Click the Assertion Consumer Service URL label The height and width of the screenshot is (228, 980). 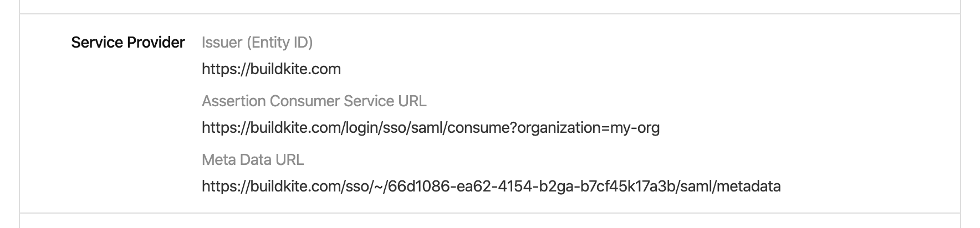(x=314, y=101)
